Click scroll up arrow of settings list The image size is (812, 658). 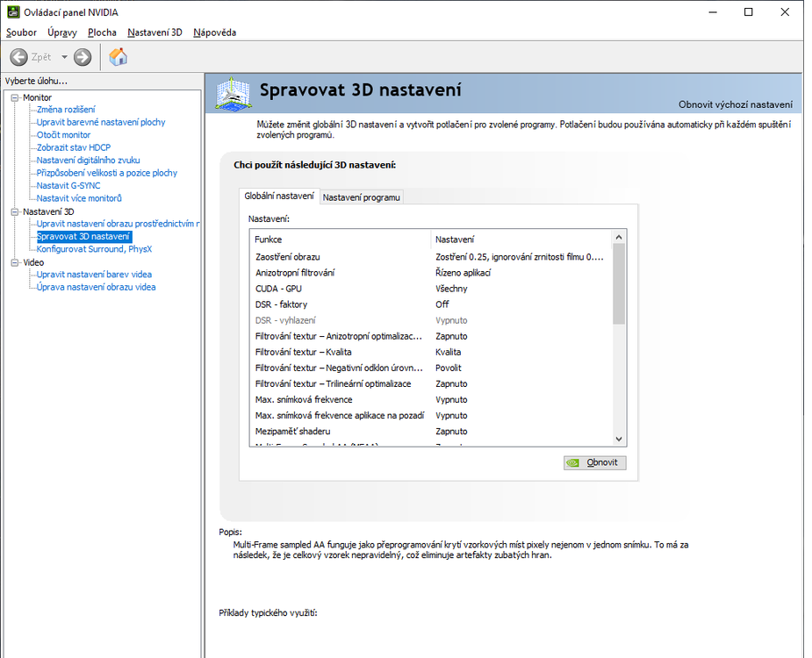[x=618, y=237]
